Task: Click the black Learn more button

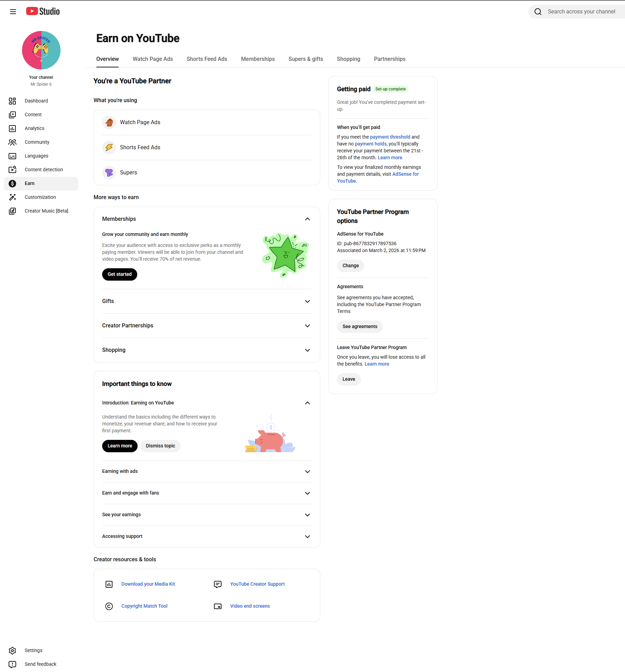Action: pyautogui.click(x=120, y=446)
